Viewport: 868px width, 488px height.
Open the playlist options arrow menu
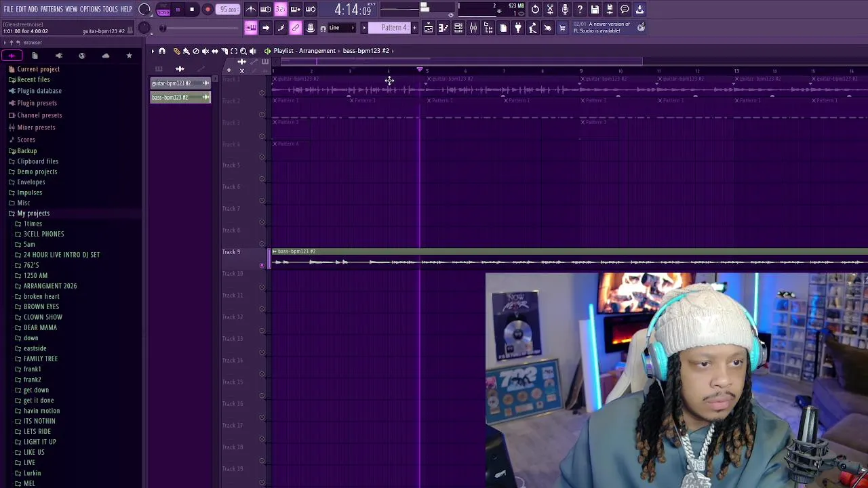coord(153,51)
